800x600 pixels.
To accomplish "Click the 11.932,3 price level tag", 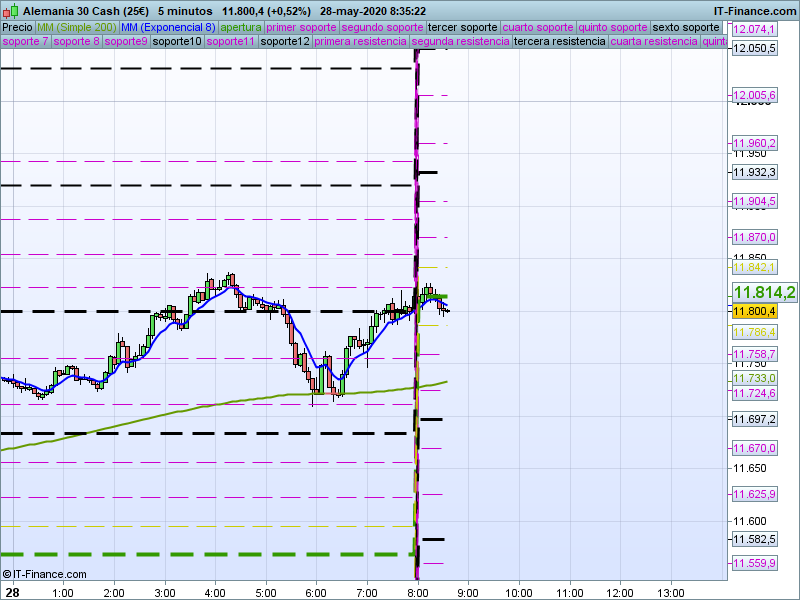I will [x=754, y=173].
